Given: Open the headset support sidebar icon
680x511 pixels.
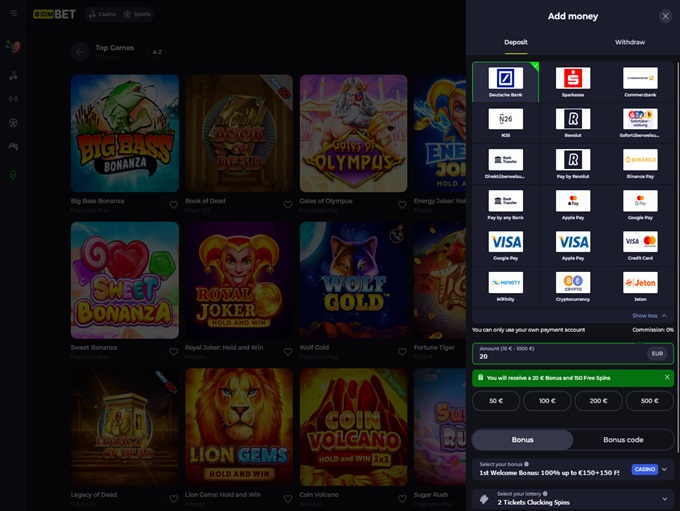Looking at the screenshot, I should coord(13,175).
